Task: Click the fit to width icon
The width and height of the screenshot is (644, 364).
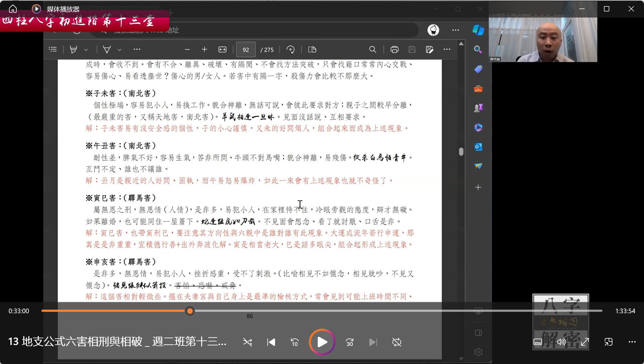Action: click(222, 49)
